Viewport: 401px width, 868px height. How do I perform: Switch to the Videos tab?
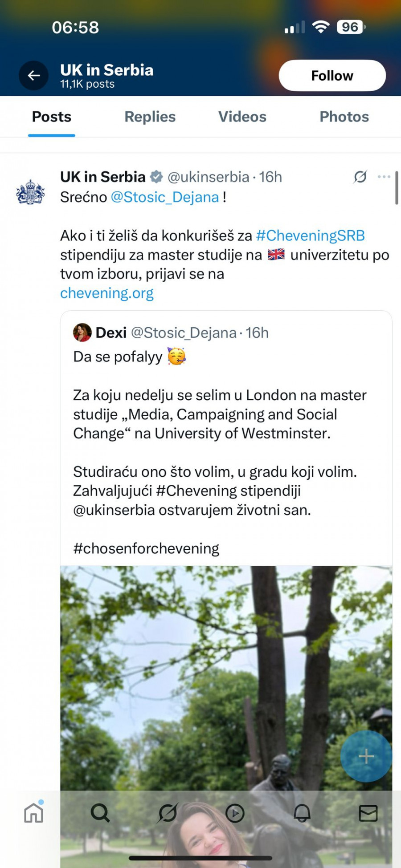[242, 117]
